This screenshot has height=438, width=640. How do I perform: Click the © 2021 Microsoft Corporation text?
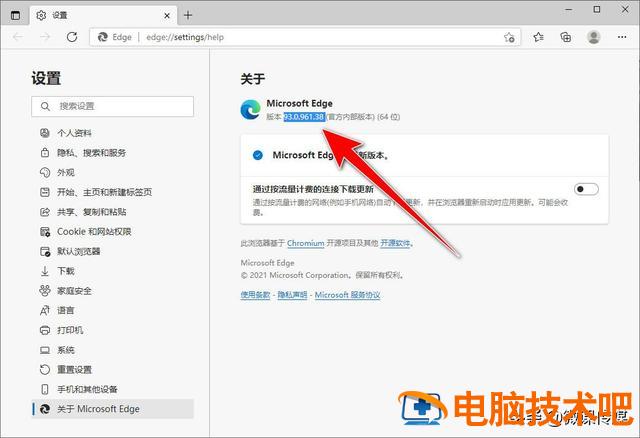(322, 275)
